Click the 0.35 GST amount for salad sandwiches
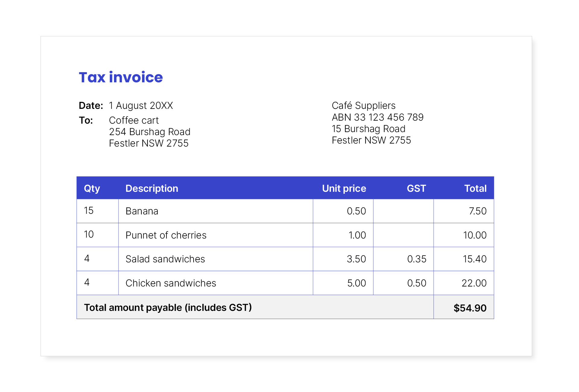This screenshot has height=392, width=579. pos(416,259)
